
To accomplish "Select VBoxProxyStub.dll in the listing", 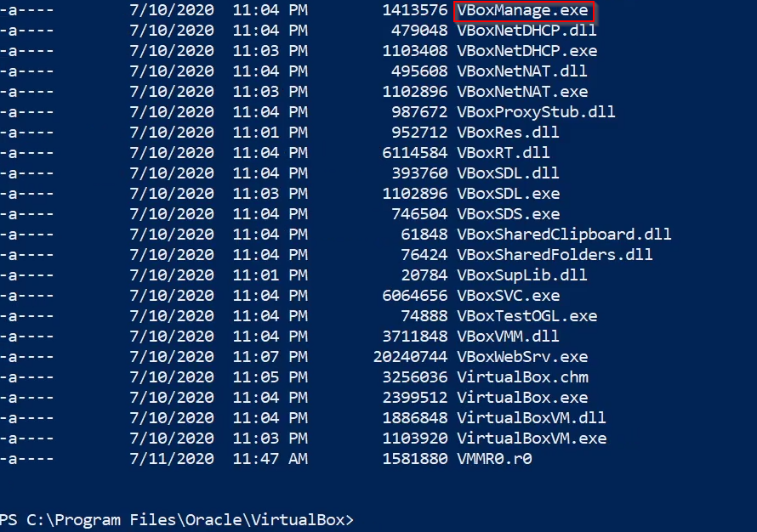I will click(x=536, y=112).
